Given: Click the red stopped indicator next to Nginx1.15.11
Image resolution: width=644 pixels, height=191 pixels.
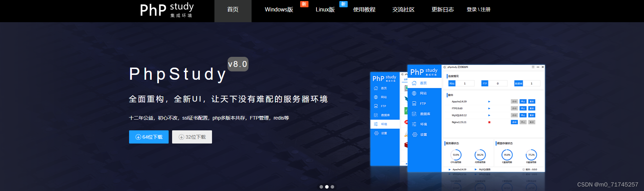Looking at the screenshot, I should click(489, 122).
